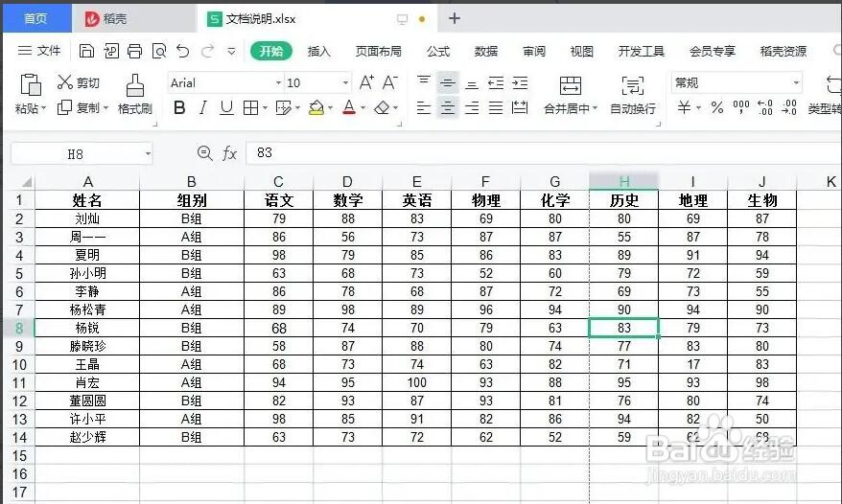Open the Arial font name dropdown
Screen dimensions: 842x504
tap(278, 82)
